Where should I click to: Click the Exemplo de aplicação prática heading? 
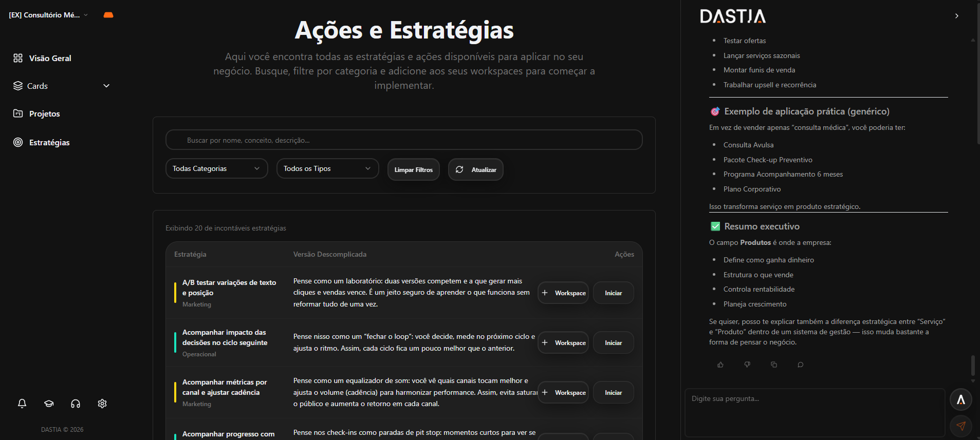coord(806,111)
